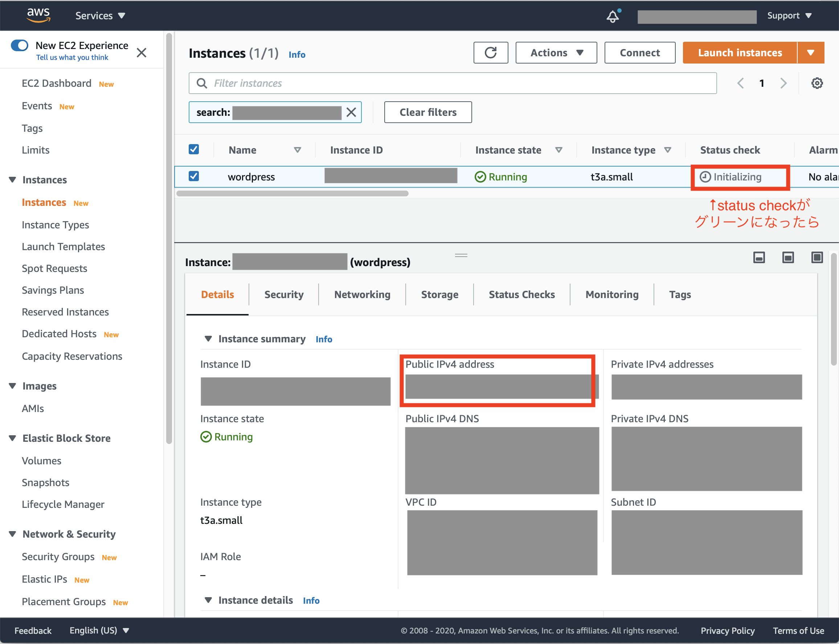Open the notifications bell icon

tap(613, 16)
